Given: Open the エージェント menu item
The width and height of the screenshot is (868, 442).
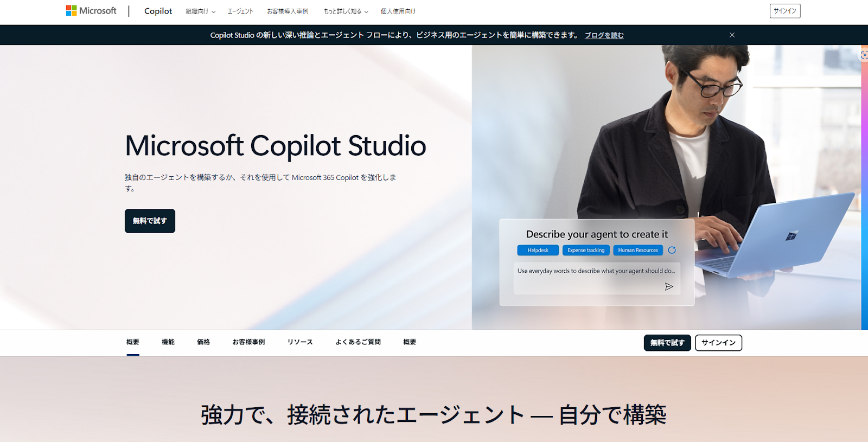Looking at the screenshot, I should [240, 11].
